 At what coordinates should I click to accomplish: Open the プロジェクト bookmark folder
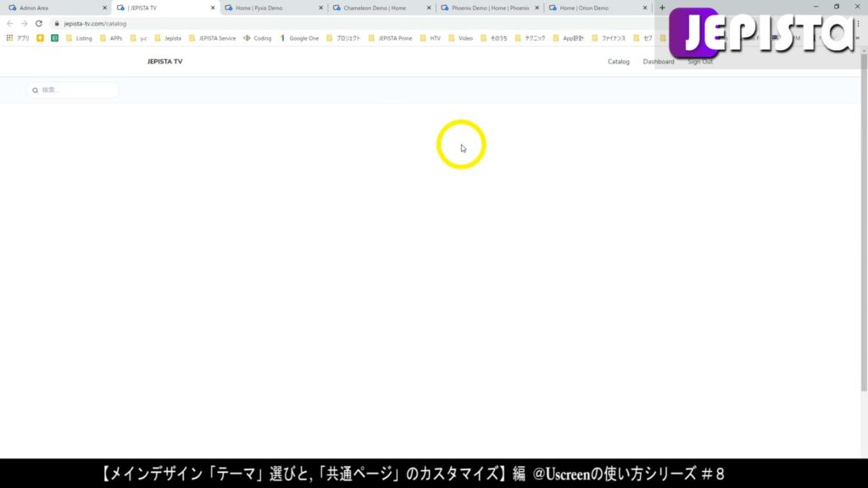click(x=343, y=38)
